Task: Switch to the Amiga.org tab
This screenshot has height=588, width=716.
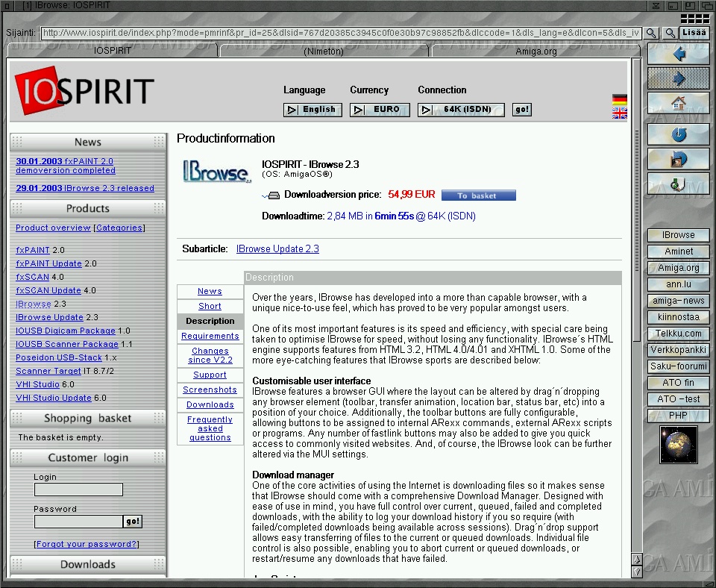Action: 536,51
